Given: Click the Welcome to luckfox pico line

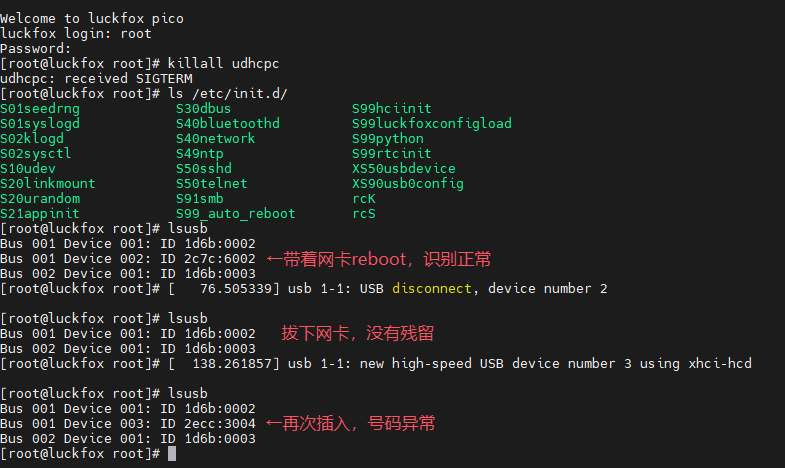Looking at the screenshot, I should tap(92, 19).
